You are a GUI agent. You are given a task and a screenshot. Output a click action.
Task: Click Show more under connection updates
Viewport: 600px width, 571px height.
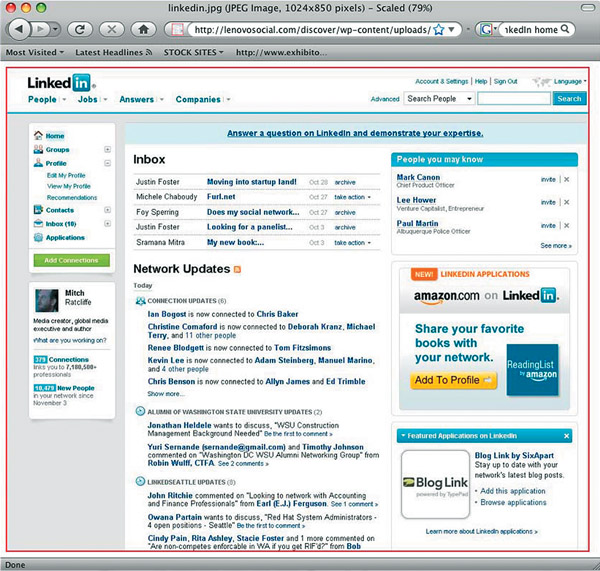166,394
